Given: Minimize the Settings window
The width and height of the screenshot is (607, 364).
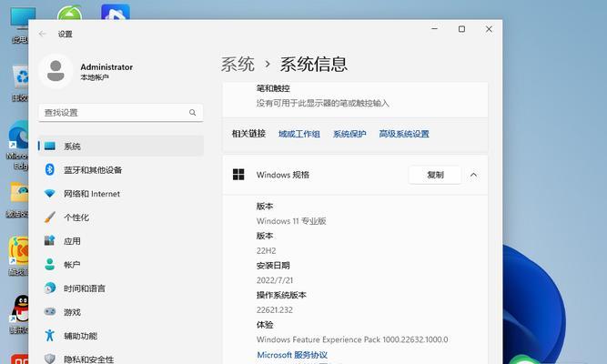Looking at the screenshot, I should (434, 29).
